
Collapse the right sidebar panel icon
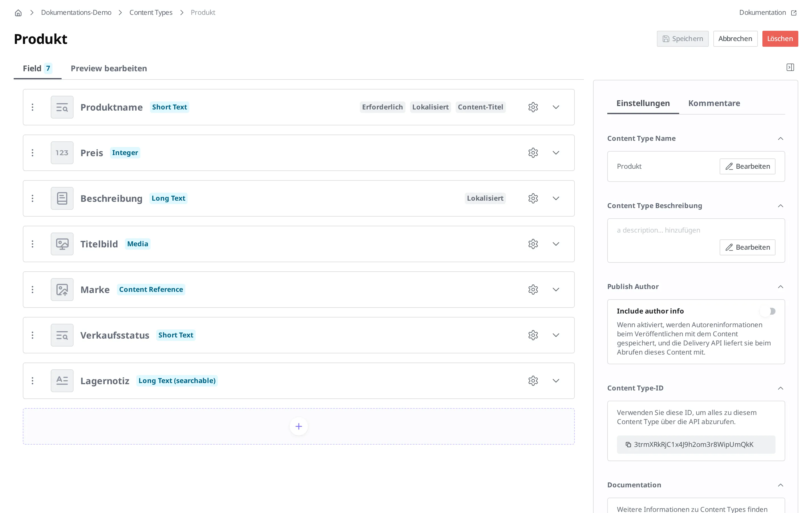(x=790, y=68)
